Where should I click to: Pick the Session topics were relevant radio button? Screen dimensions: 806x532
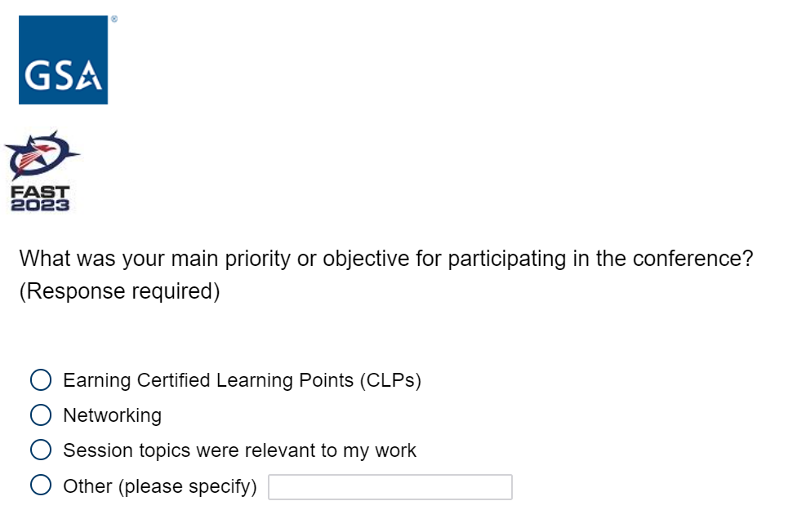coord(41,450)
